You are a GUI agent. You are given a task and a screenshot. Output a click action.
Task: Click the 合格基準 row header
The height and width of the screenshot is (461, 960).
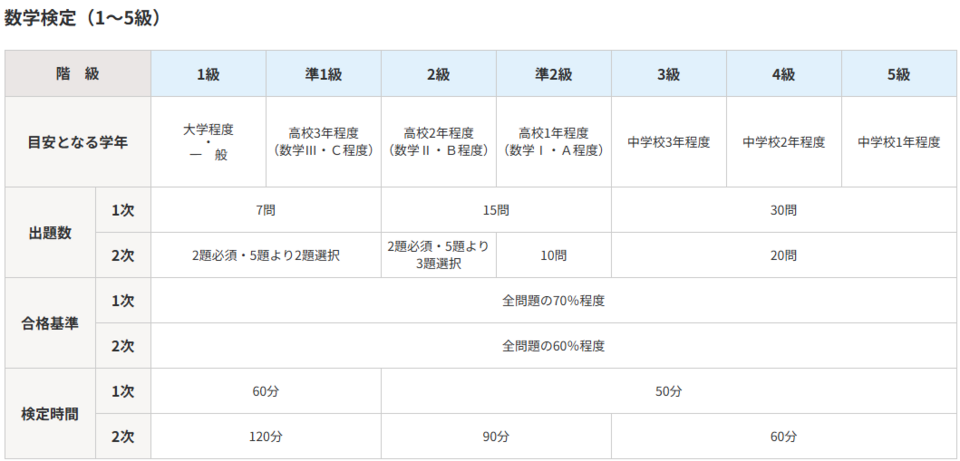coord(50,323)
